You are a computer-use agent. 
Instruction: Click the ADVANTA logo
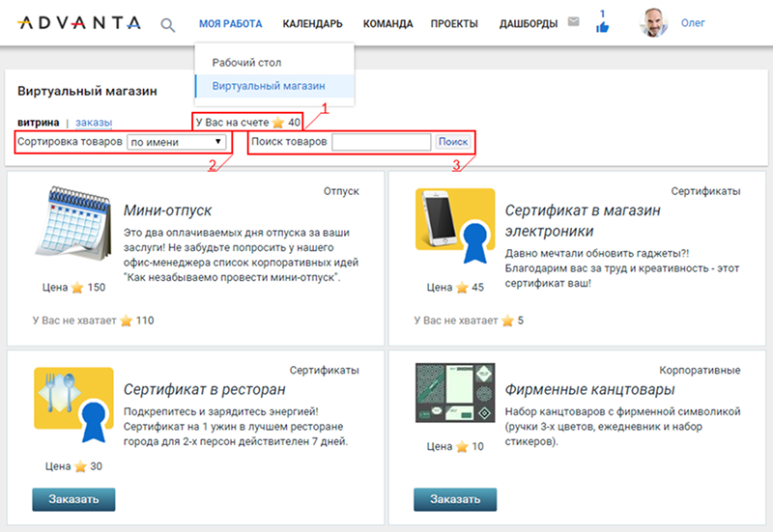79,22
